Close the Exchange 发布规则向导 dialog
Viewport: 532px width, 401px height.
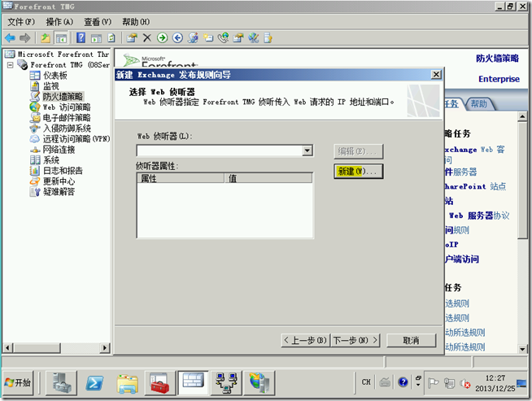pos(436,75)
